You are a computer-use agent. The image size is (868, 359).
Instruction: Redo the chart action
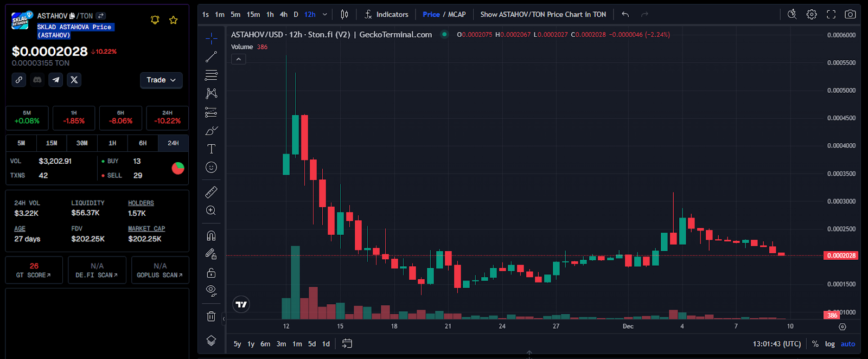click(x=644, y=15)
